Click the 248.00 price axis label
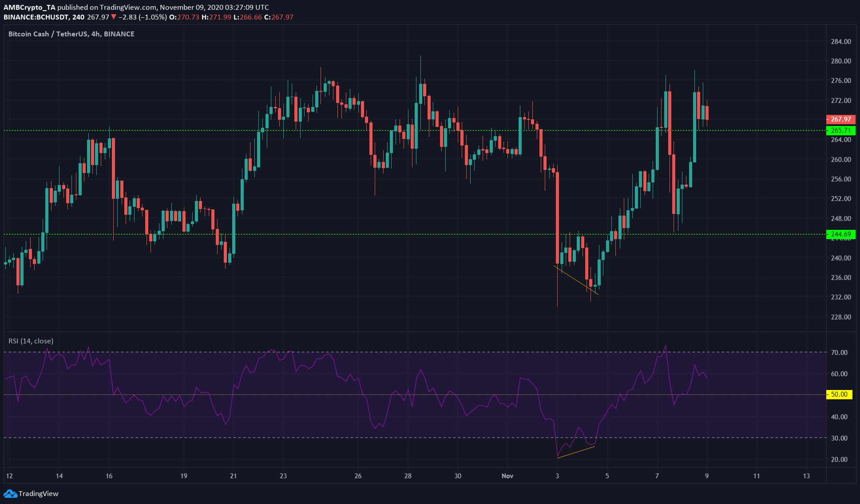 click(x=841, y=219)
